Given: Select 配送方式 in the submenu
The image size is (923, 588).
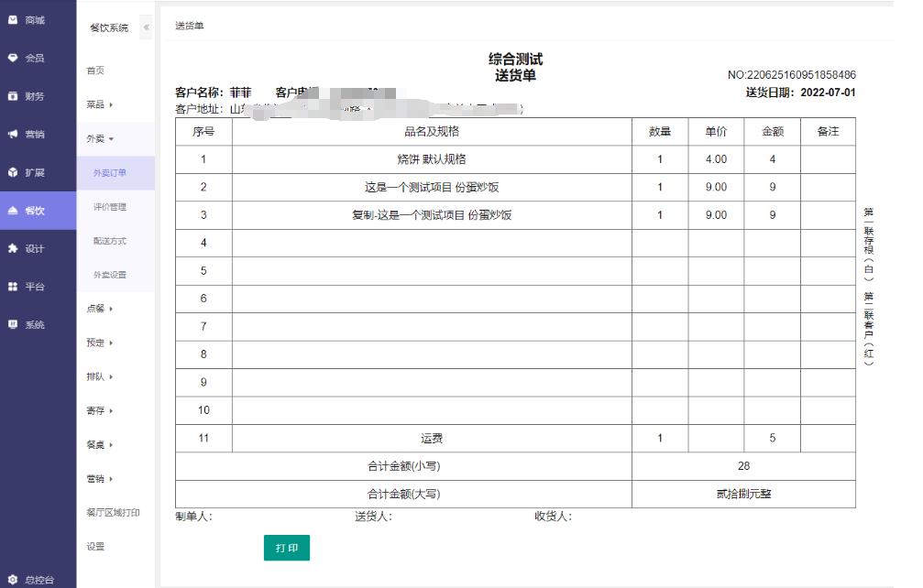Looking at the screenshot, I should (110, 241).
